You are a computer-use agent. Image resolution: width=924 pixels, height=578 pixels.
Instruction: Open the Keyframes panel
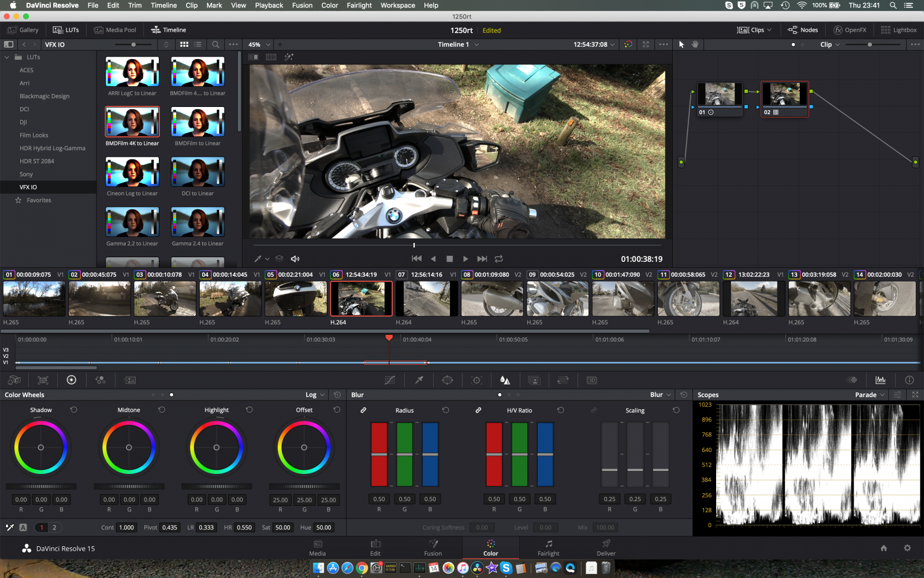click(852, 380)
